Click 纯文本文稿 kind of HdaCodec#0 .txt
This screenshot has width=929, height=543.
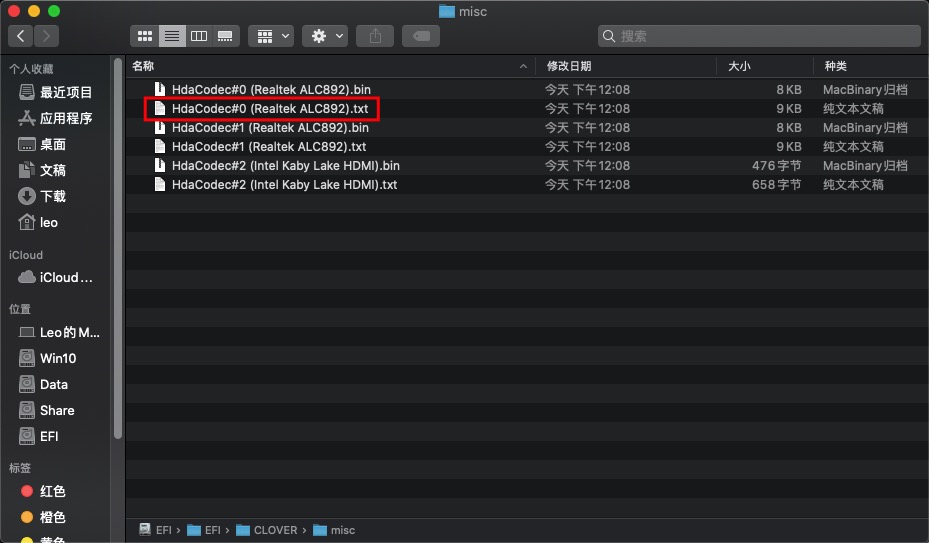coord(853,109)
